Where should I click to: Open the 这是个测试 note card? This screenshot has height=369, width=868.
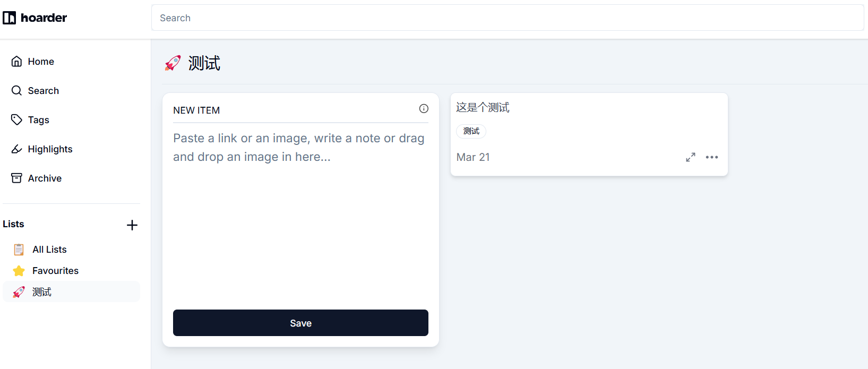click(483, 108)
